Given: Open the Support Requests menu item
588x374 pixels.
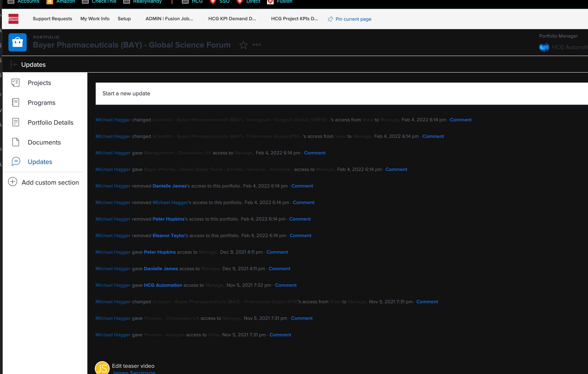Looking at the screenshot, I should [x=52, y=19].
